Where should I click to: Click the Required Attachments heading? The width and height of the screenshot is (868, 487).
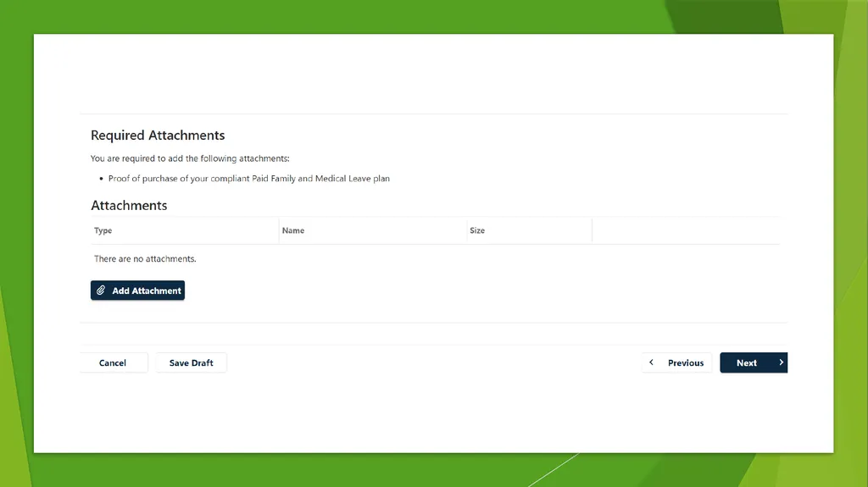point(158,135)
